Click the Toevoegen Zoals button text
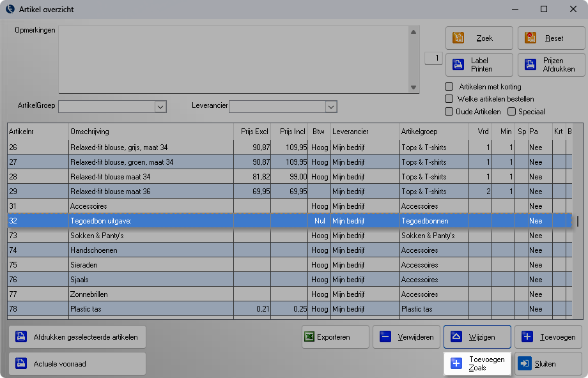 coord(487,364)
